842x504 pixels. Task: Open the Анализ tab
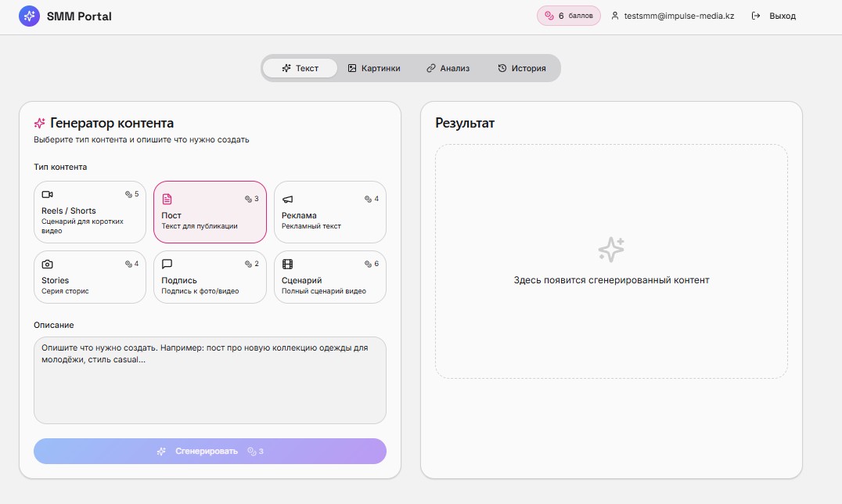tap(448, 68)
